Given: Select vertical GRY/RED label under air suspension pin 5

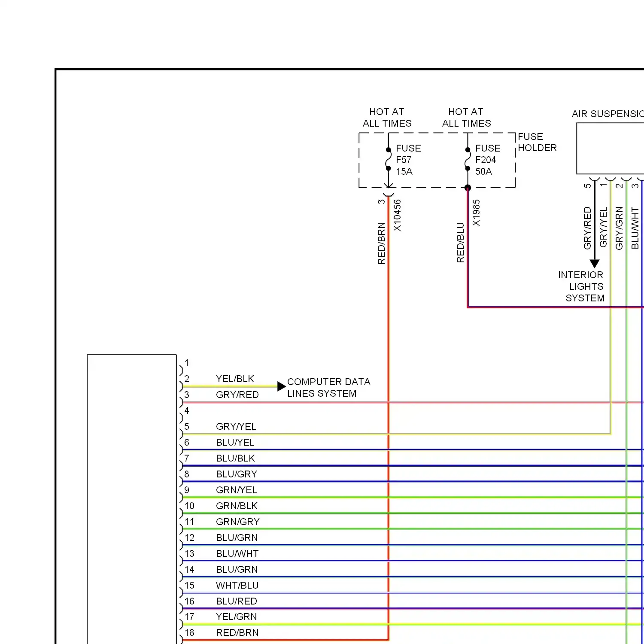Looking at the screenshot, I should [x=587, y=228].
